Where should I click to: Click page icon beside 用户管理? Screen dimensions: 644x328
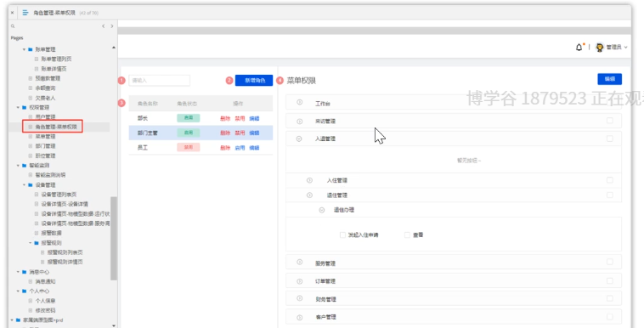[31, 117]
